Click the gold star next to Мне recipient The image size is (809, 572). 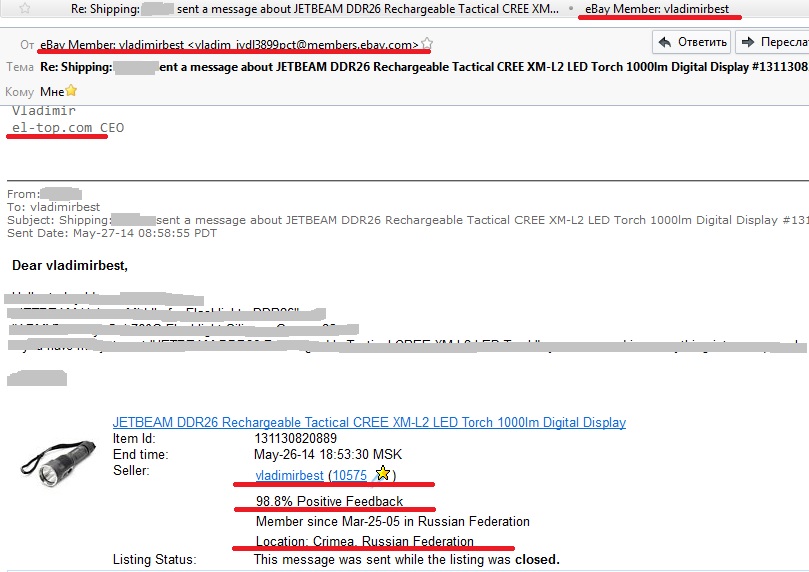tap(71, 91)
